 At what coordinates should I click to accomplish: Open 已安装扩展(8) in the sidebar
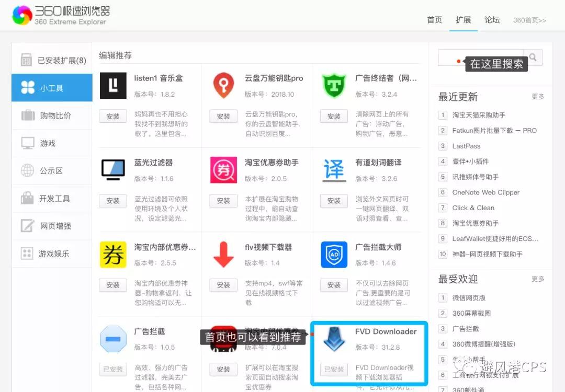point(52,60)
